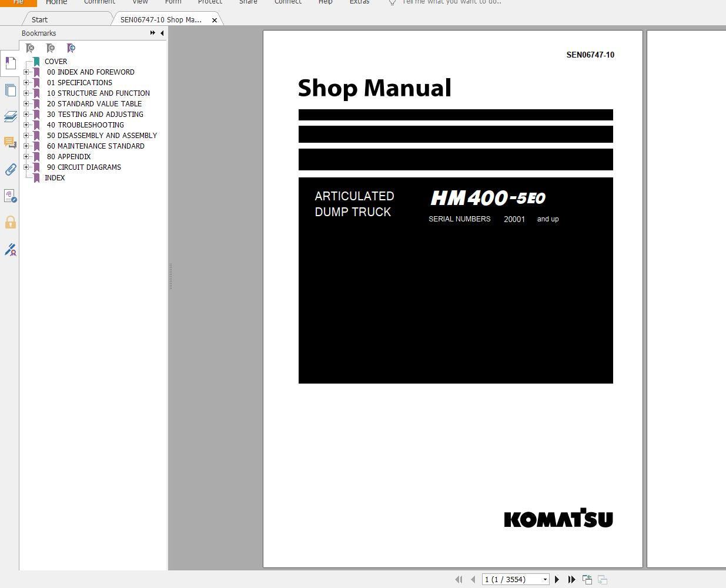Expand the 01 SPECIFICATIONS bookmark
This screenshot has height=588, width=726.
pyautogui.click(x=26, y=82)
